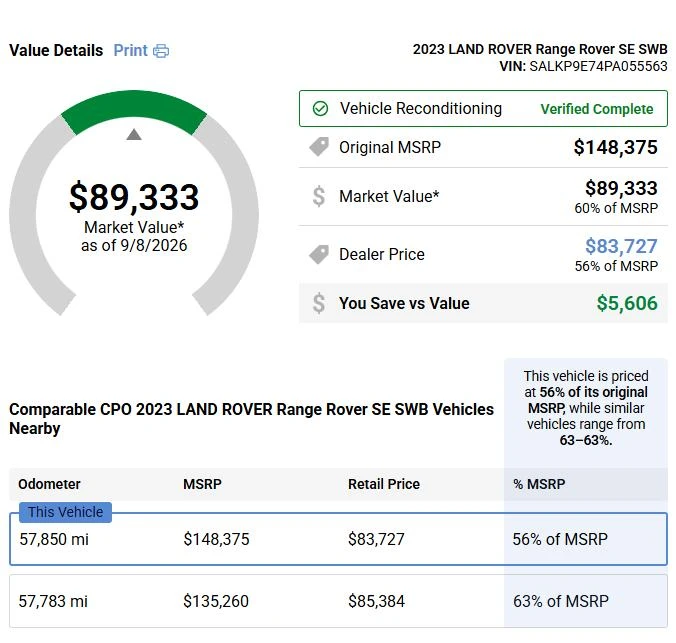This screenshot has width=676, height=643.
Task: Click the $83,727 retail price cell
Action: coord(376,539)
